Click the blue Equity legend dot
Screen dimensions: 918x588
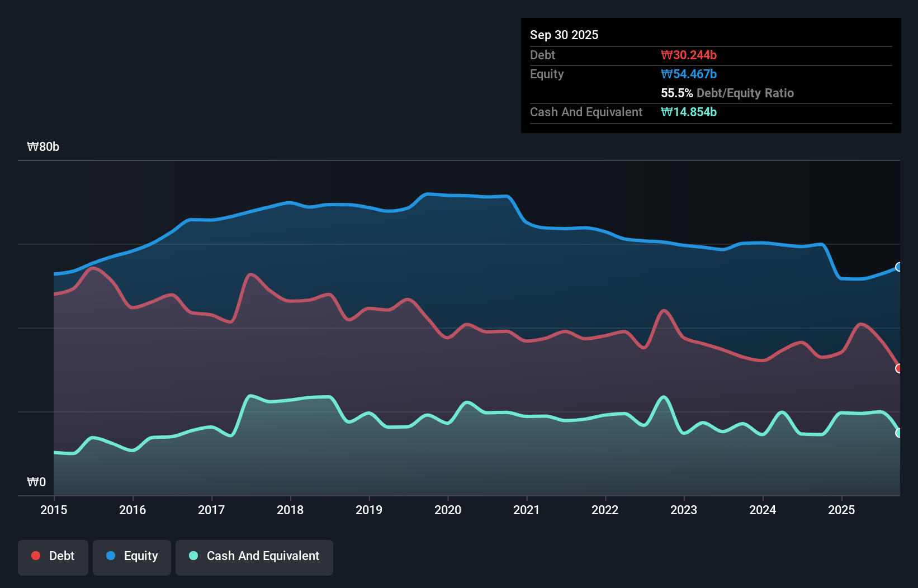coord(111,556)
